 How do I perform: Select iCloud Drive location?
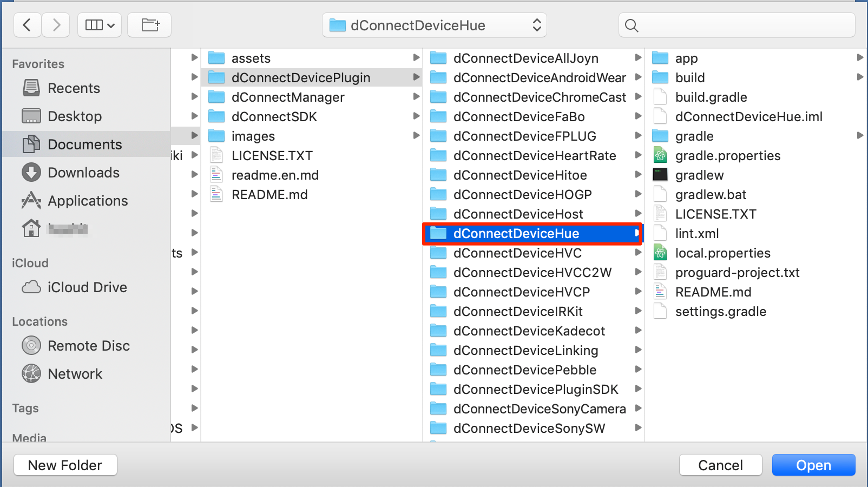87,287
